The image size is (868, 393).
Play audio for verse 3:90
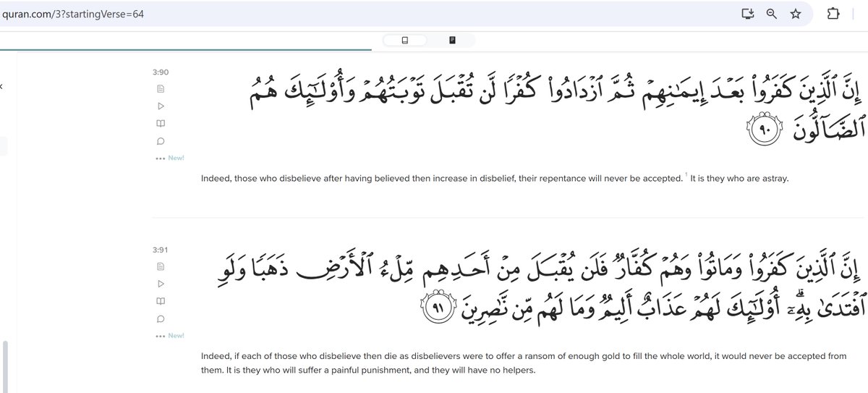[161, 106]
